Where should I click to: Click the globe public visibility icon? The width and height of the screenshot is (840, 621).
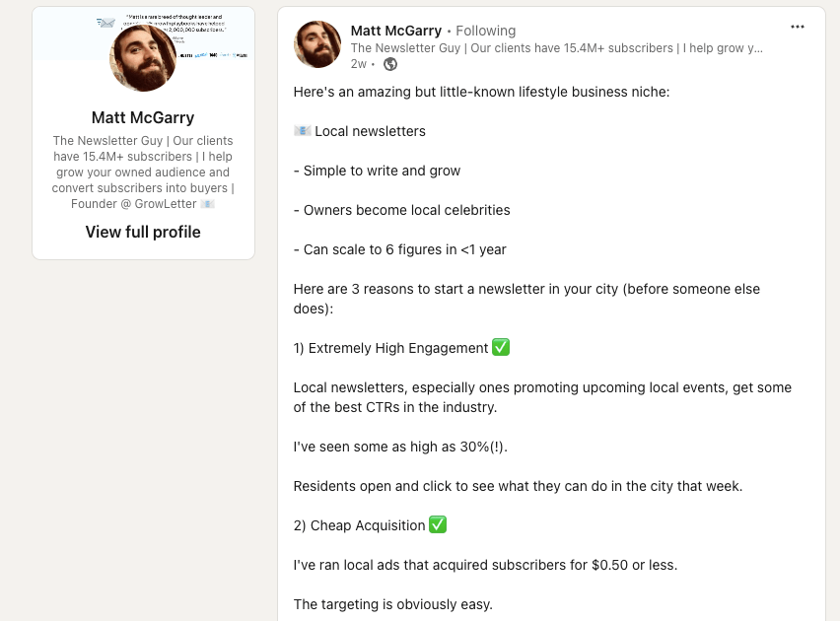390,64
